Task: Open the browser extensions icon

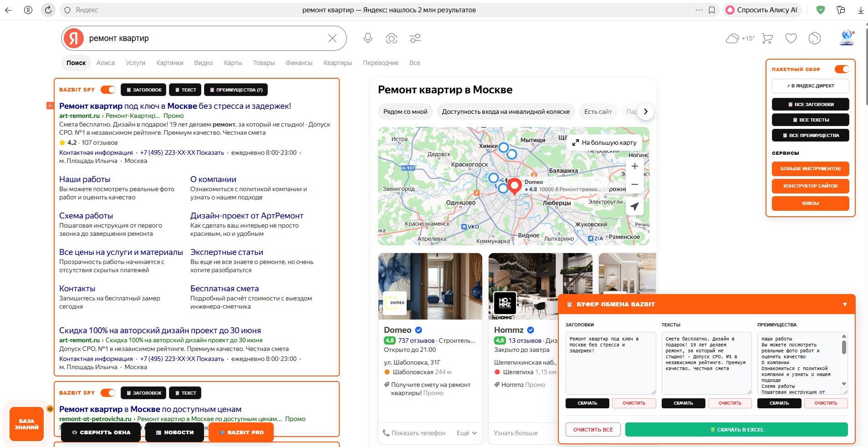Action: tap(841, 10)
